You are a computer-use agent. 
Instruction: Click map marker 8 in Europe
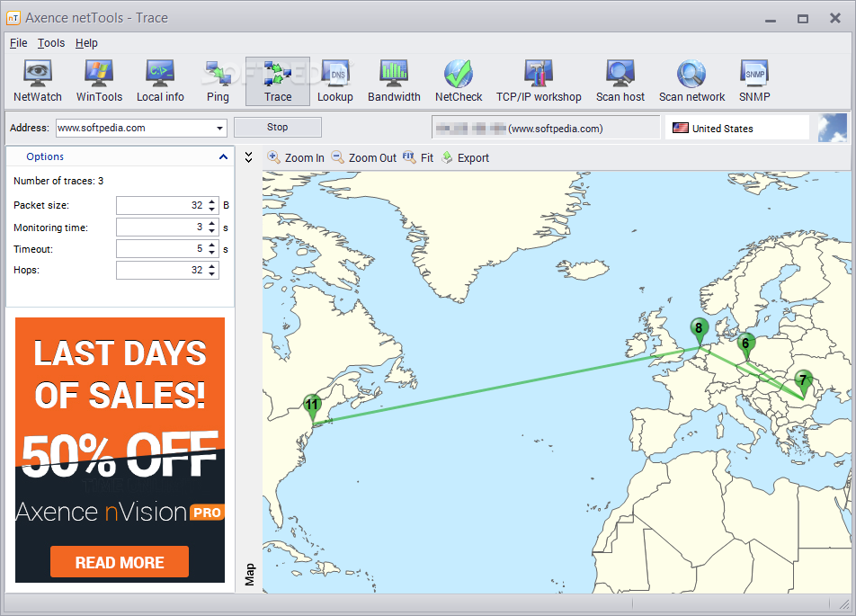[x=699, y=331]
